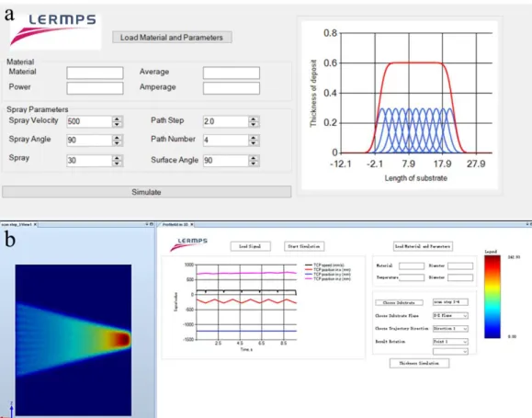Open the Choose Substrate Plane dropdown
The width and height of the screenshot is (532, 418).
(450, 315)
